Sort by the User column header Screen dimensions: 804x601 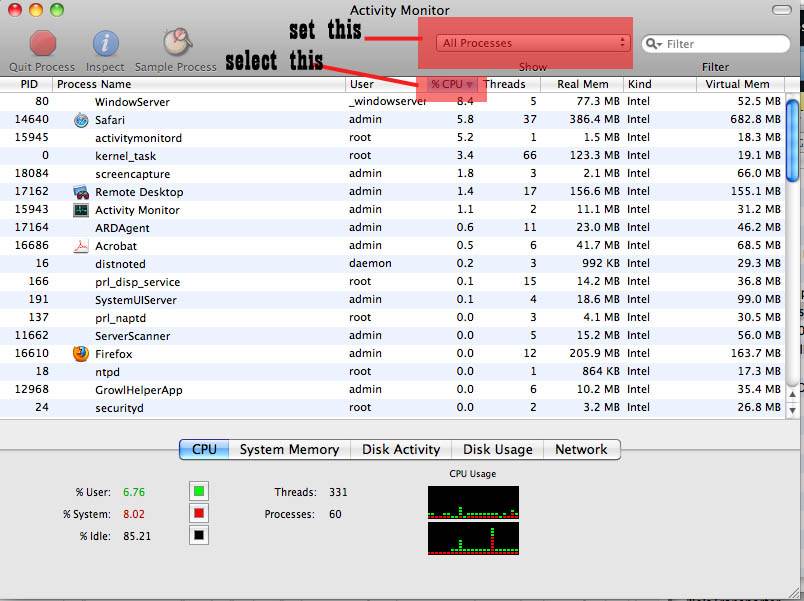point(386,84)
